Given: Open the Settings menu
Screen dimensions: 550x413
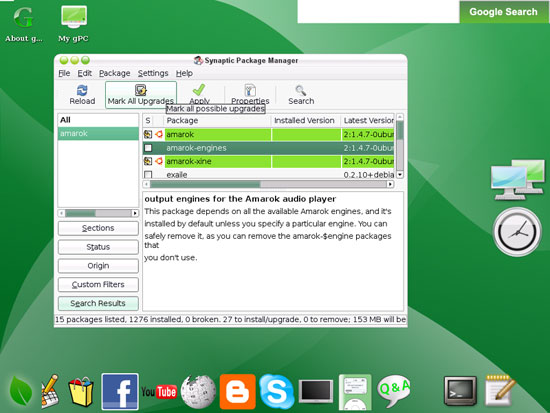Looking at the screenshot, I should pos(153,73).
